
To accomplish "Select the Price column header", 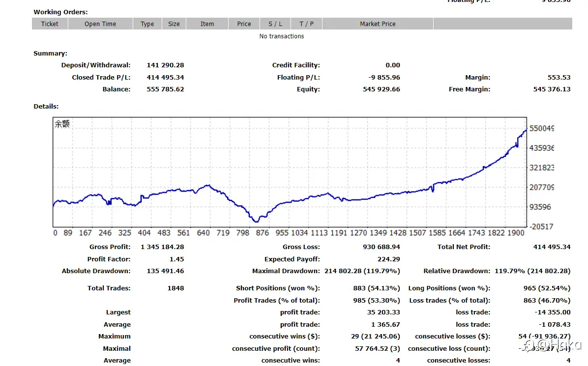I will click(244, 24).
